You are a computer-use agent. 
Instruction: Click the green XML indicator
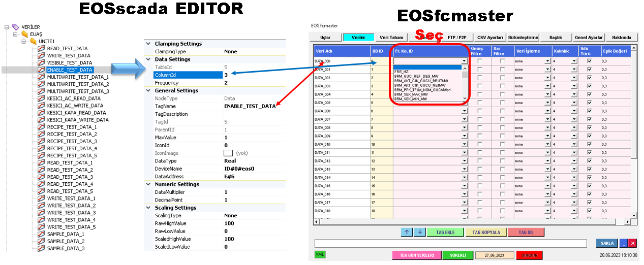click(320, 254)
